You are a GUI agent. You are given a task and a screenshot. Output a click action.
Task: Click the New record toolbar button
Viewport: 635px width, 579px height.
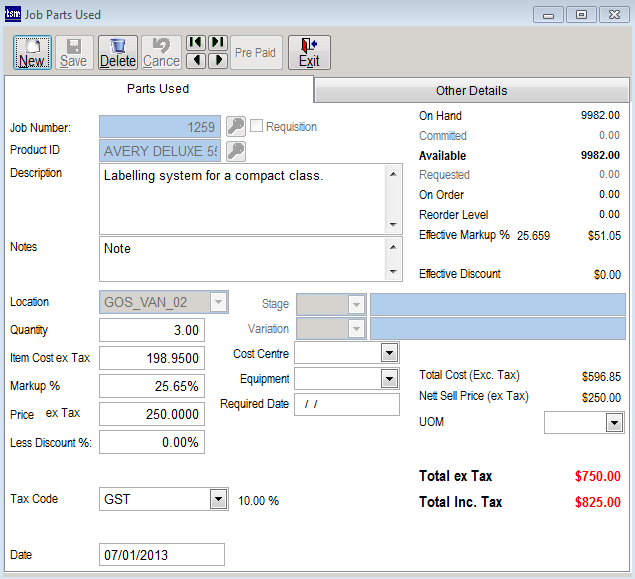coord(32,52)
